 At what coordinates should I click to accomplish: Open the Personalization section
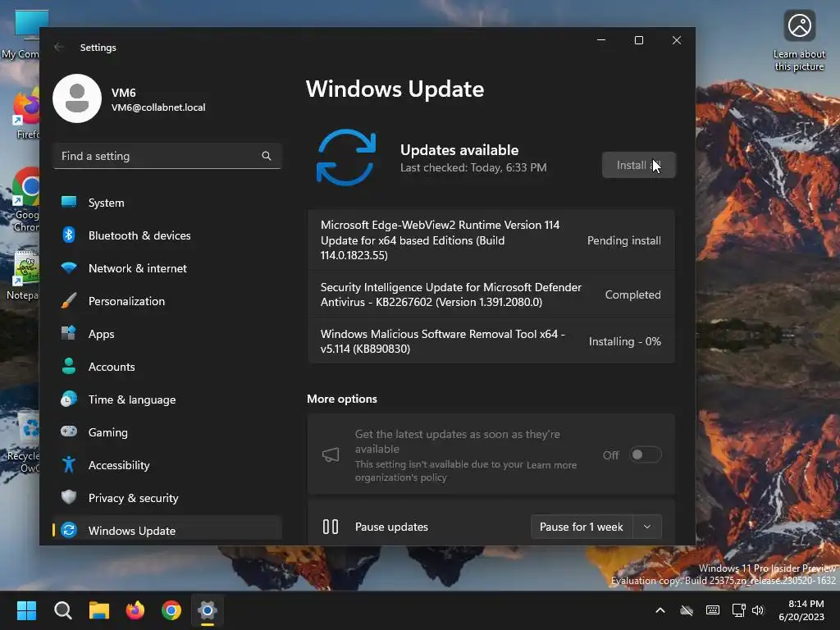[167, 301]
